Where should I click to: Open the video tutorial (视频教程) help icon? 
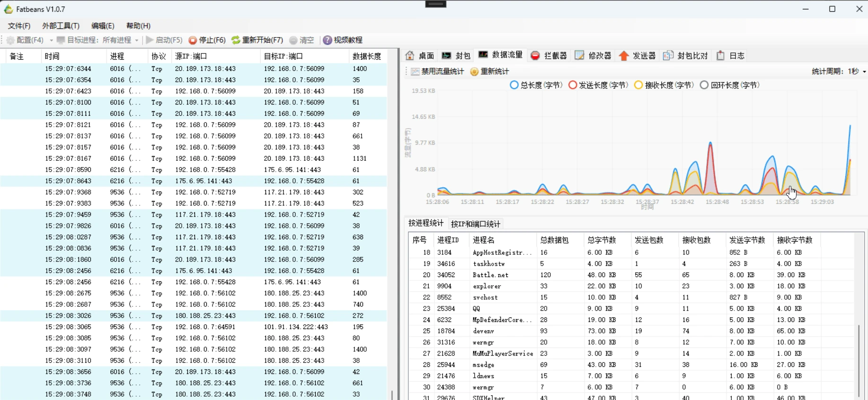[327, 40]
